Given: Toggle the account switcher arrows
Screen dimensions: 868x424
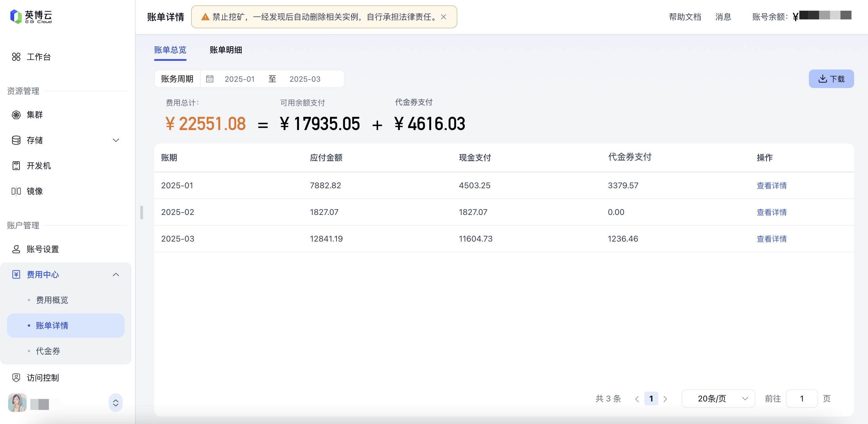Looking at the screenshot, I should click(x=116, y=403).
